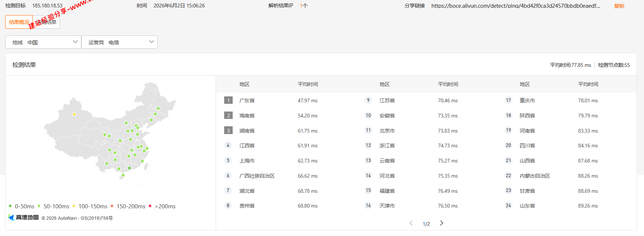Image resolution: width=644 pixels, height=236 pixels.
Task: Select the 天津市 row text
Action: click(387, 206)
